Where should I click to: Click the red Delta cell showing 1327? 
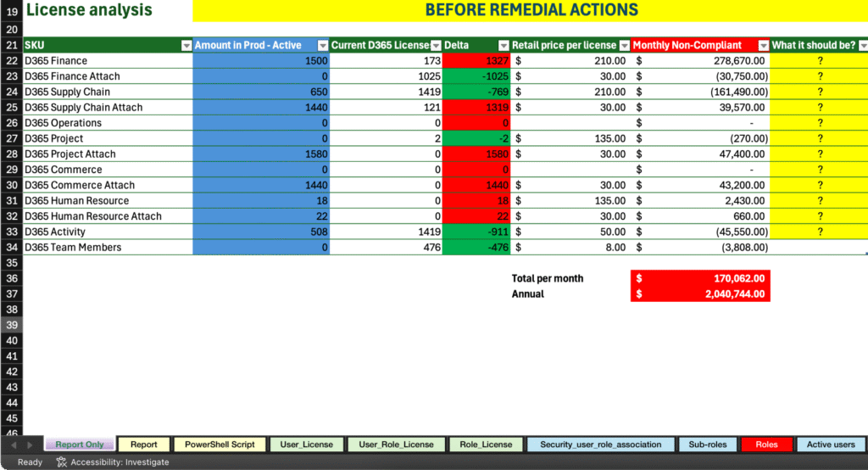[476, 60]
